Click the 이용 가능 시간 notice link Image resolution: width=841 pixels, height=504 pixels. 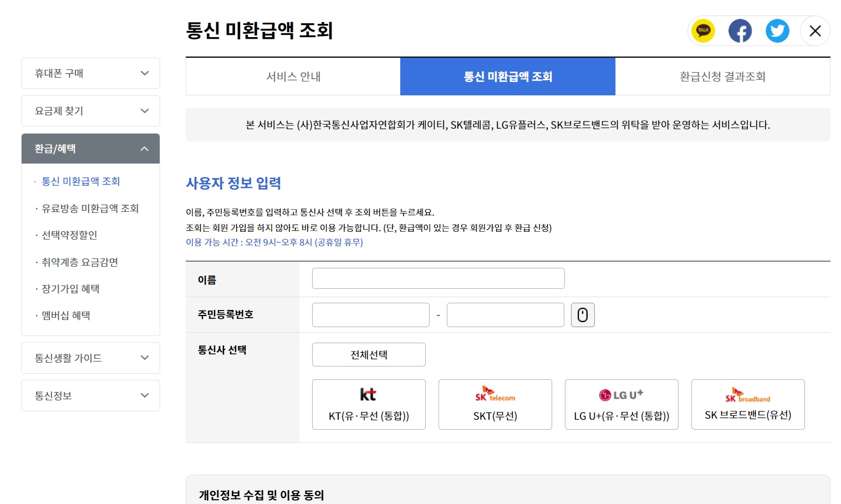(x=274, y=242)
